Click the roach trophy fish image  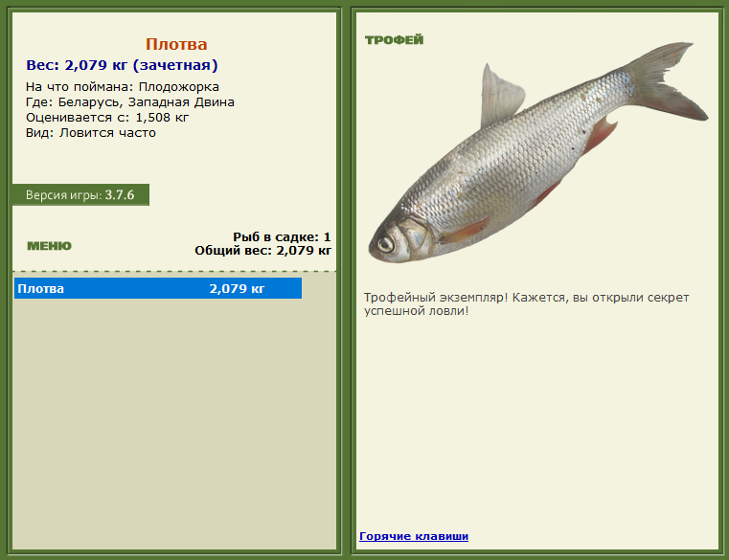[538, 152]
